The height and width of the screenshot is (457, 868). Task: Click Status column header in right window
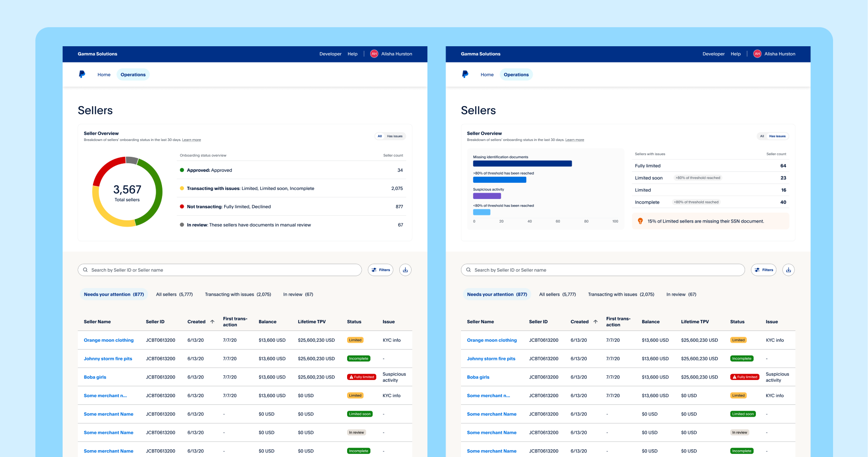click(737, 321)
